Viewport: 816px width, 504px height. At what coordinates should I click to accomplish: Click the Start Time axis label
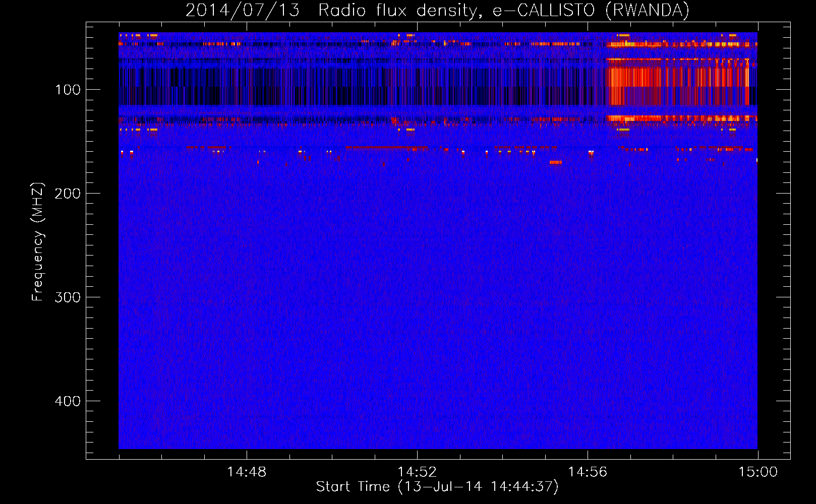click(437, 487)
